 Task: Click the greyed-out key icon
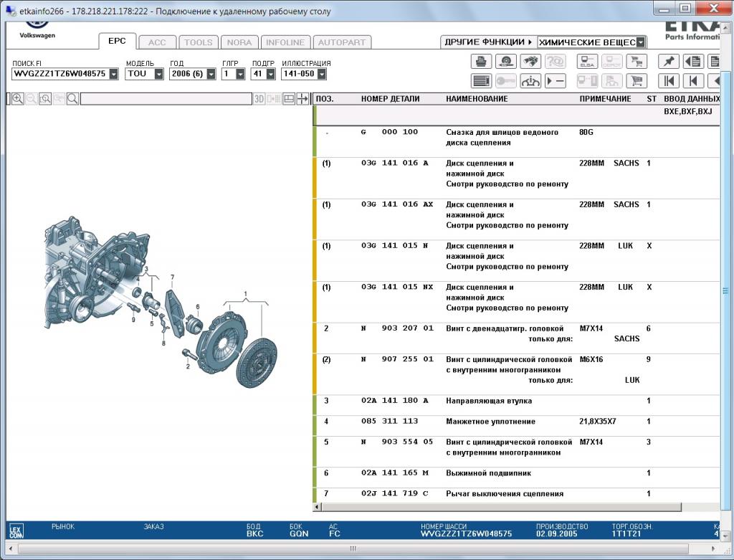pos(505,81)
